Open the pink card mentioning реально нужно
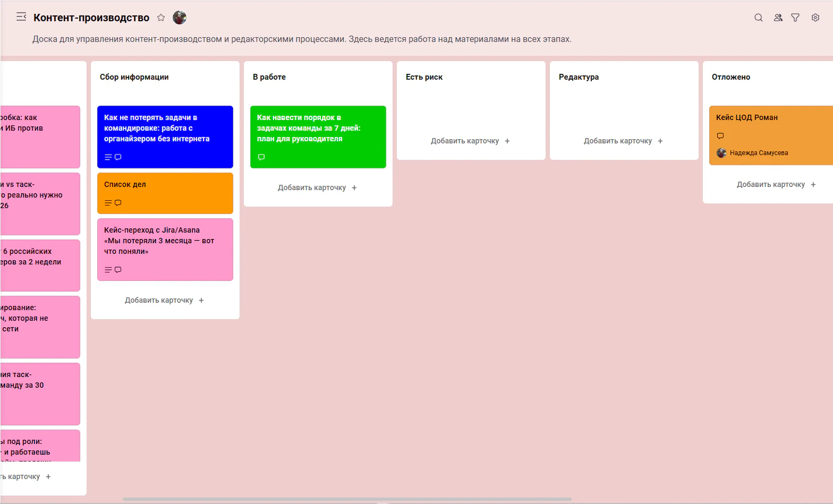The height and width of the screenshot is (504, 833). (x=40, y=204)
